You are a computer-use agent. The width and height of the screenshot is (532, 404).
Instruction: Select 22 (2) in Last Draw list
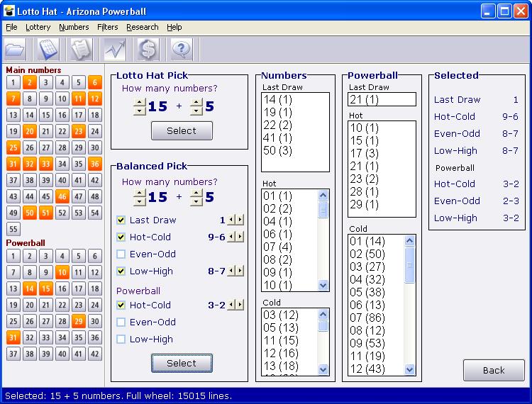tap(277, 125)
